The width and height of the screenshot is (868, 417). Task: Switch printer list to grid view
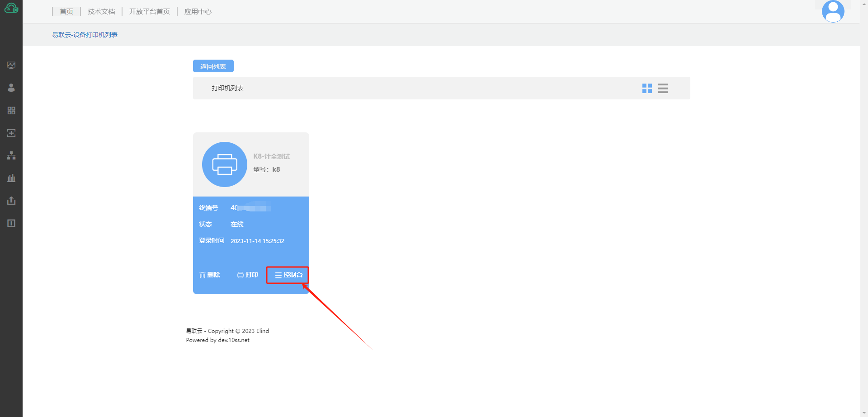click(647, 89)
